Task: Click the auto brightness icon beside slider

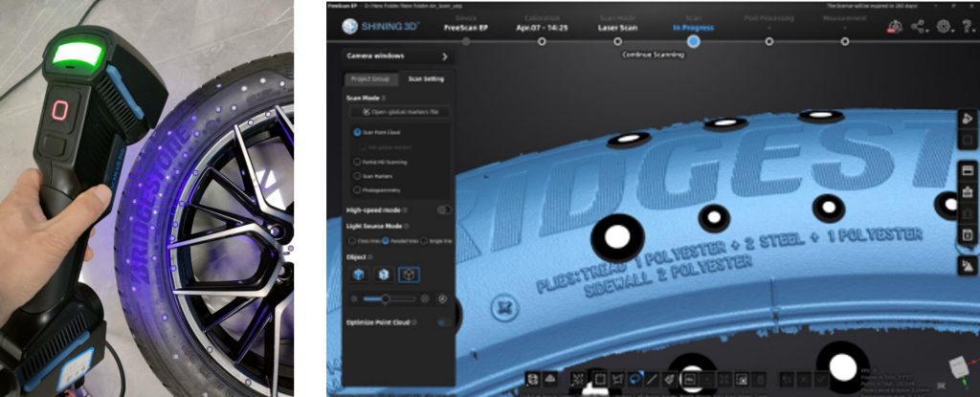Action: [442, 298]
